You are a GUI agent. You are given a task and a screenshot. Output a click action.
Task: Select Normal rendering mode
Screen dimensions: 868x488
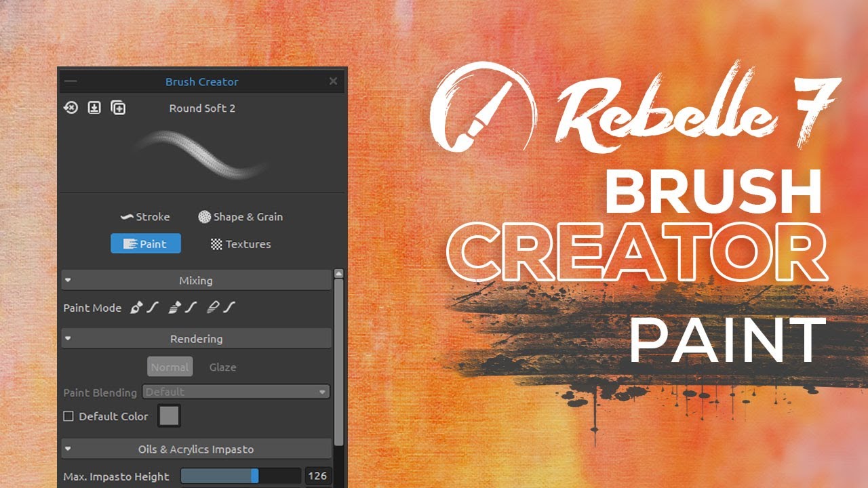[170, 367]
